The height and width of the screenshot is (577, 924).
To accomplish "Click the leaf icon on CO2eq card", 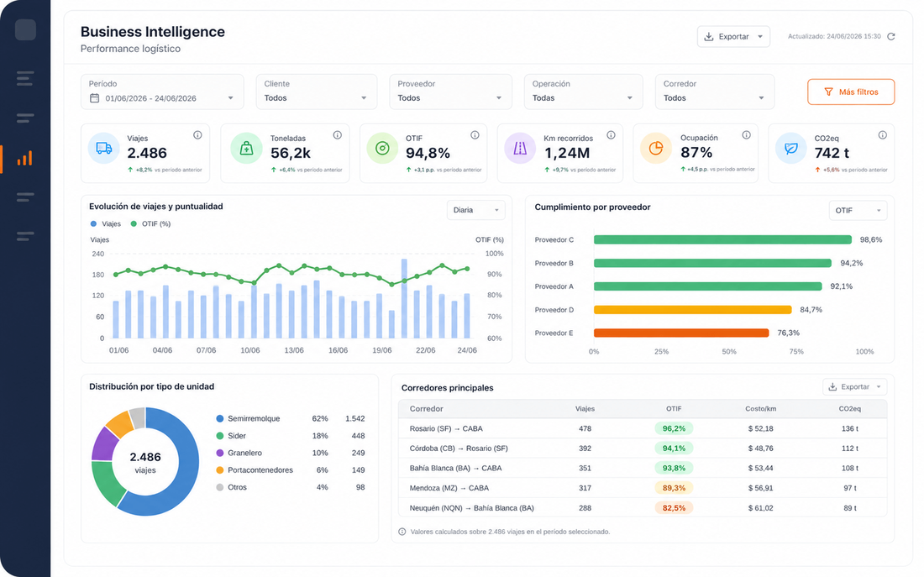I will [x=790, y=148].
